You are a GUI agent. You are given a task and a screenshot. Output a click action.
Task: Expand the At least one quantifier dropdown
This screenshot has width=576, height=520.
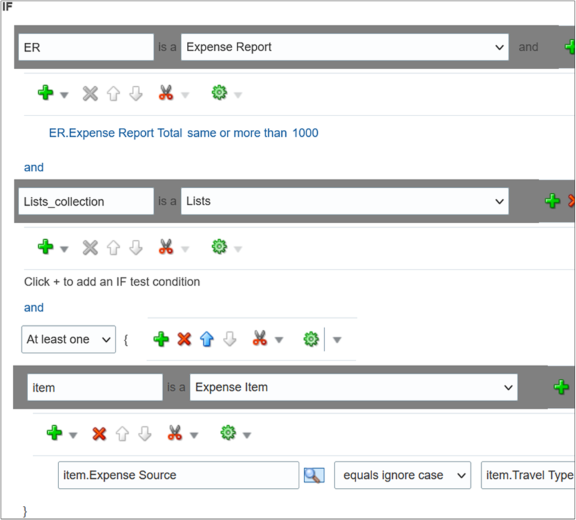click(69, 339)
